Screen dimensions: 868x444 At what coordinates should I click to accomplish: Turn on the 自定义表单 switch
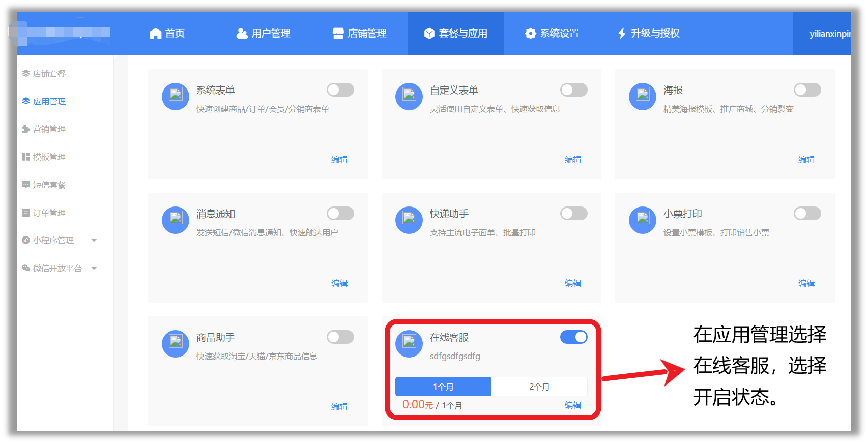pos(574,90)
